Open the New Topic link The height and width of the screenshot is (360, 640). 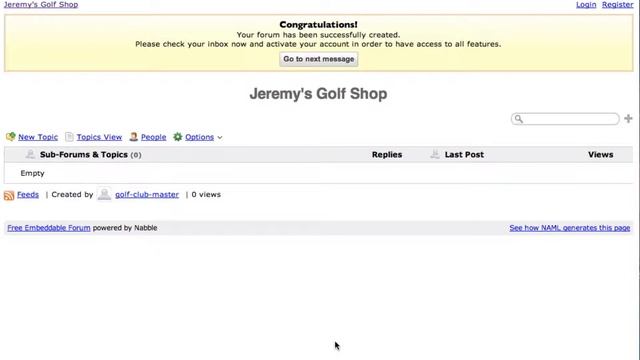[x=38, y=137]
